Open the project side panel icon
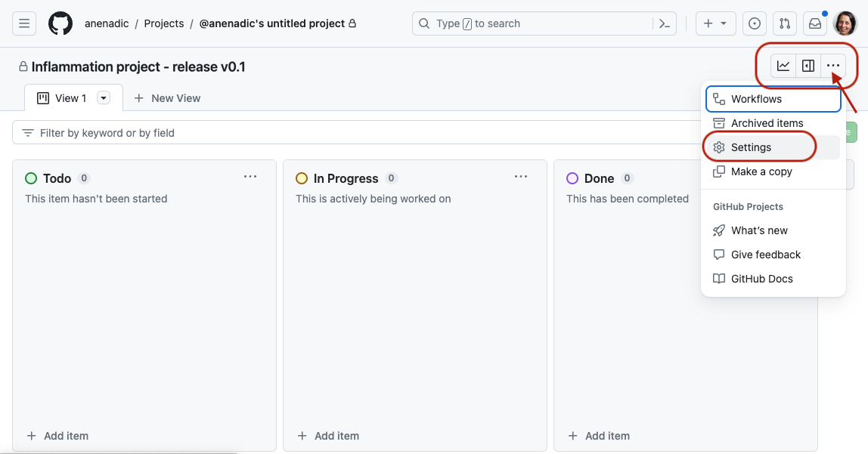This screenshot has height=454, width=868. 808,66
